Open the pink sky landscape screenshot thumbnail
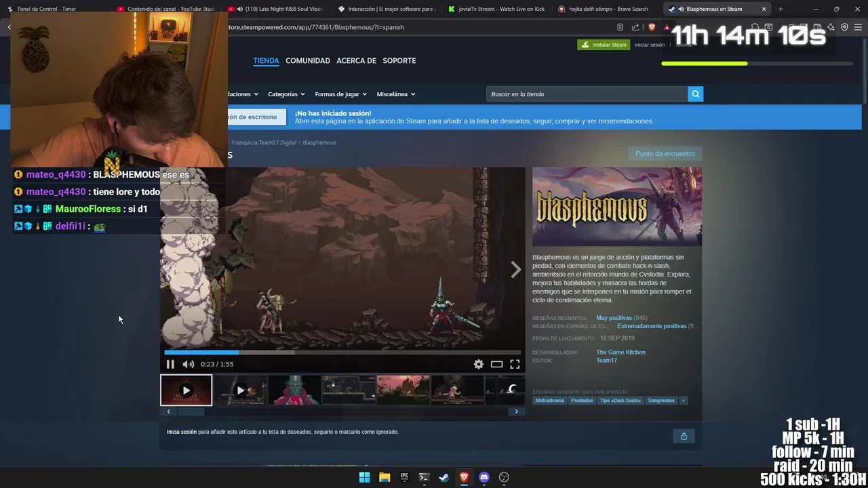868x488 pixels. coord(403,390)
